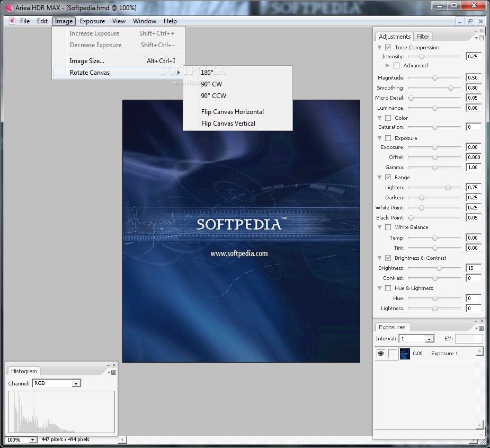Click the Smoothing slider handle
Image resolution: width=490 pixels, height=448 pixels.
[x=451, y=88]
